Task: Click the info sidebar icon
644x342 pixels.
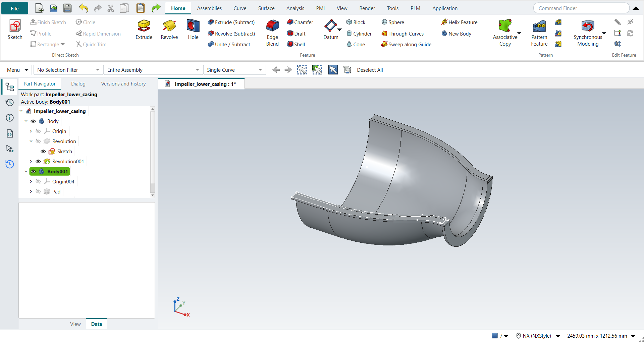Action: point(10,118)
